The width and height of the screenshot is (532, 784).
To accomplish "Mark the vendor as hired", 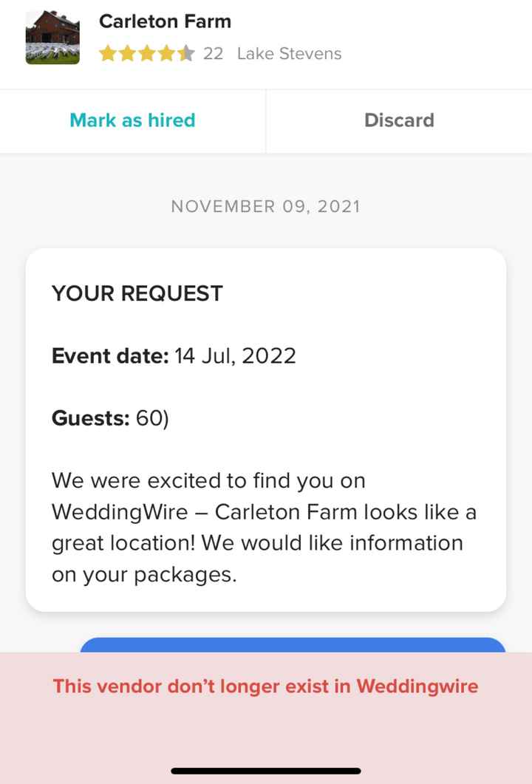I will point(132,120).
